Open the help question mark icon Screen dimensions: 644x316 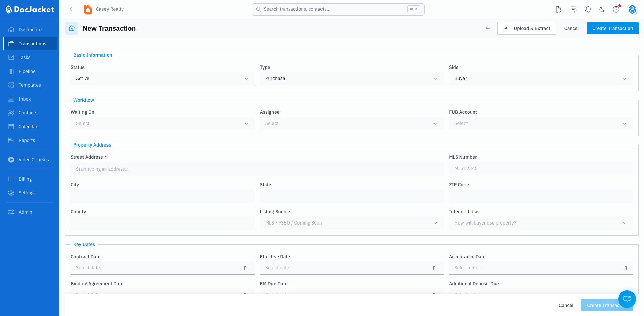tap(616, 9)
